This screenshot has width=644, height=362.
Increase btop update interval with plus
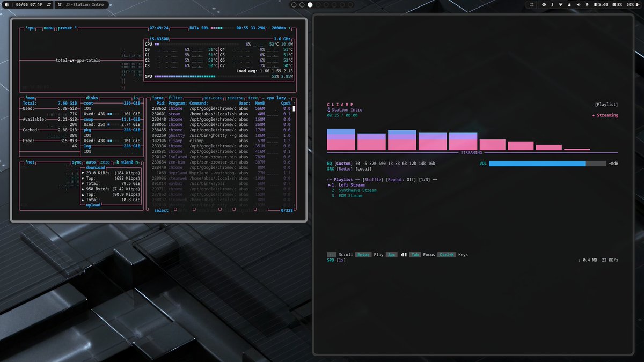click(x=290, y=28)
